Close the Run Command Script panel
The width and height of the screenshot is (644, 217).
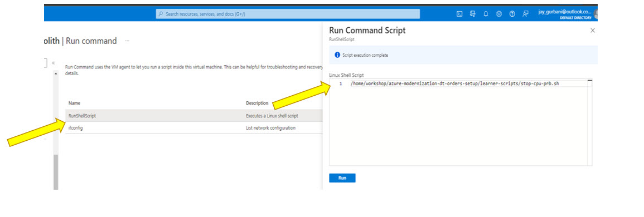(x=592, y=31)
